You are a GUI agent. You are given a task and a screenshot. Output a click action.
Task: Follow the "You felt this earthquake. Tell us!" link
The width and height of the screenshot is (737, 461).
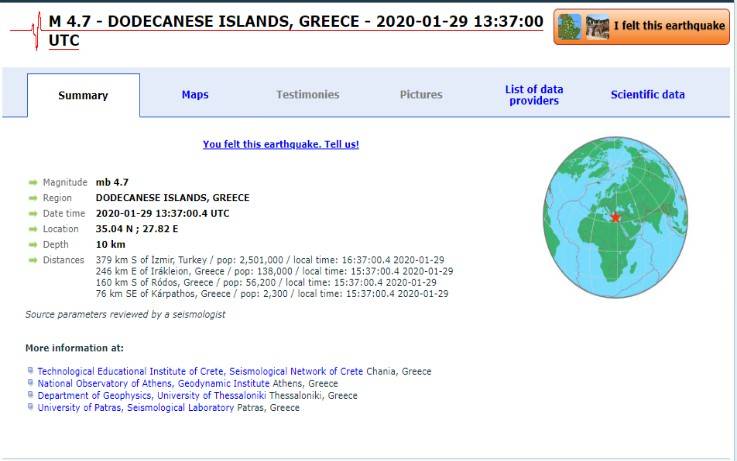[x=281, y=144]
